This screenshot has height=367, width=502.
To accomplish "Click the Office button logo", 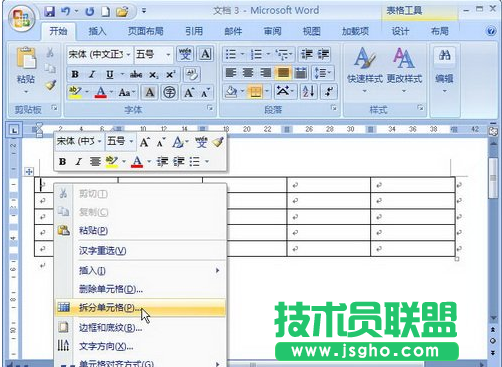I will (22, 18).
